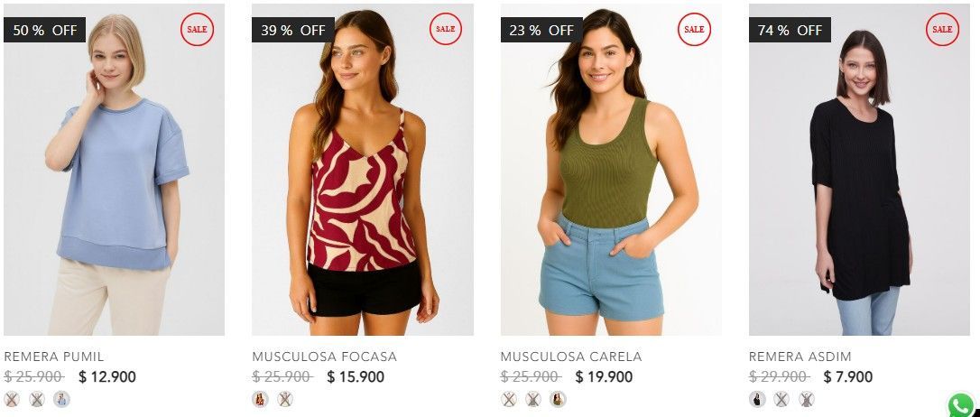
Task: Select olive green swatch under Musculosa Carela
Action: [x=558, y=399]
